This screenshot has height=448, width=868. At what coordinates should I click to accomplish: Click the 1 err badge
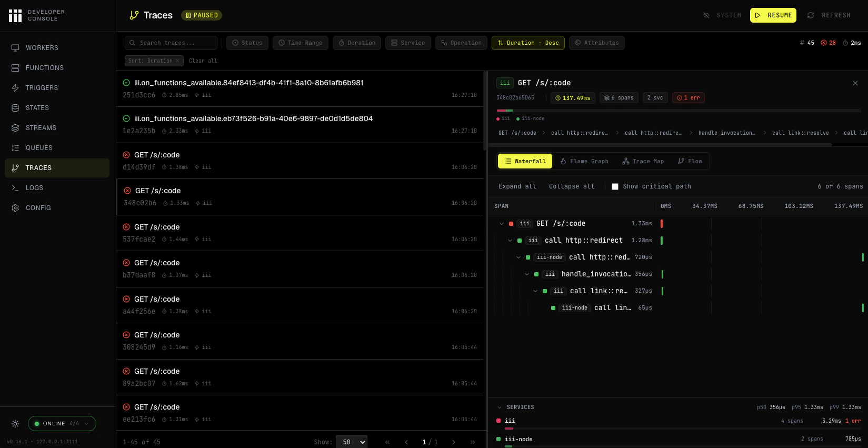coord(689,98)
